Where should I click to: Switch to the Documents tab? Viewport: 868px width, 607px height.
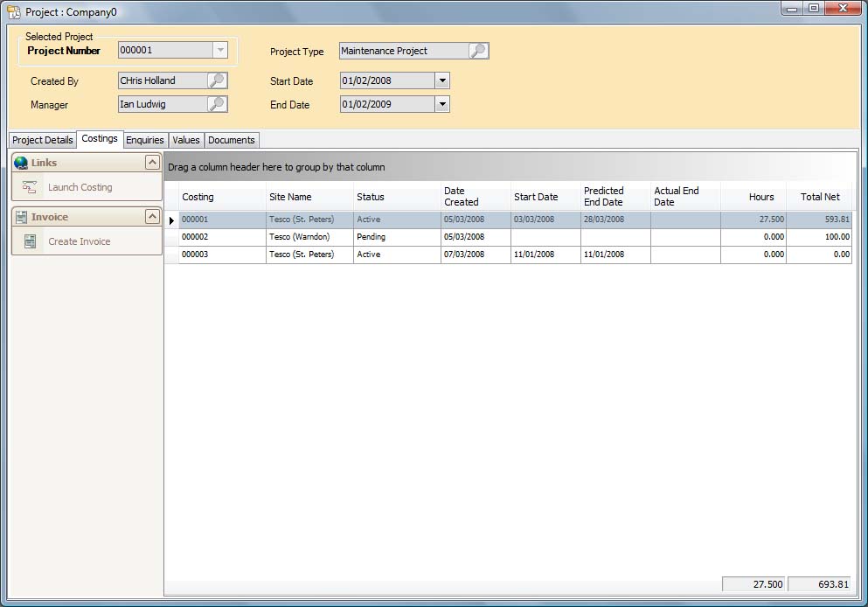(x=232, y=140)
